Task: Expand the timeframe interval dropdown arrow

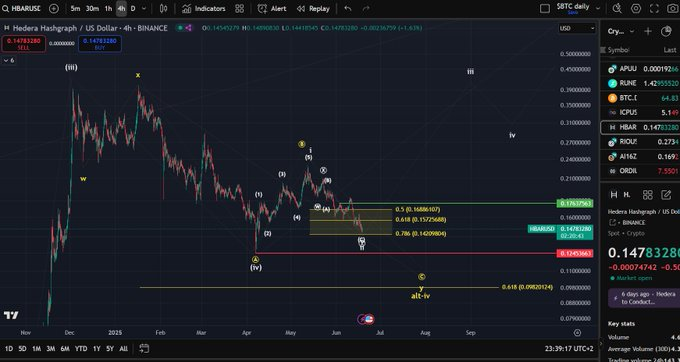Action: tap(144, 9)
